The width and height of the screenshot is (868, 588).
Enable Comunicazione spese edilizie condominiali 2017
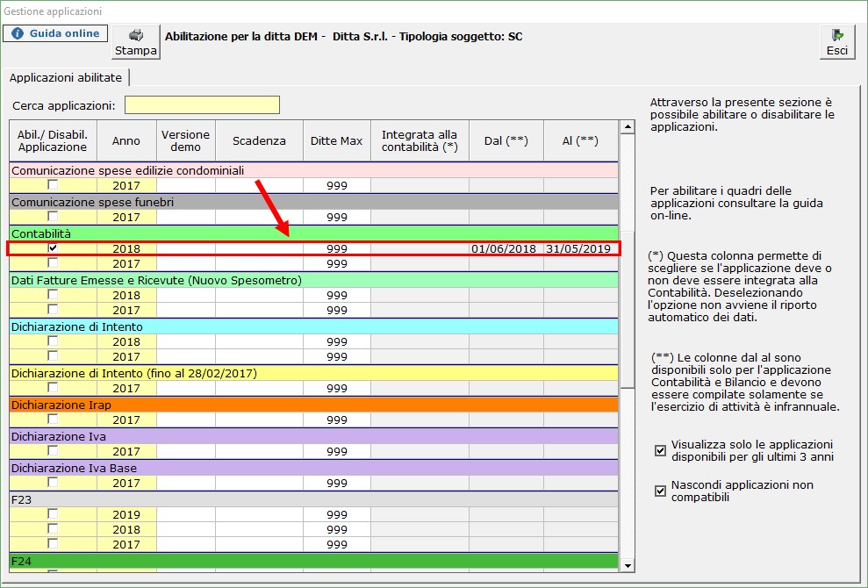click(x=53, y=184)
